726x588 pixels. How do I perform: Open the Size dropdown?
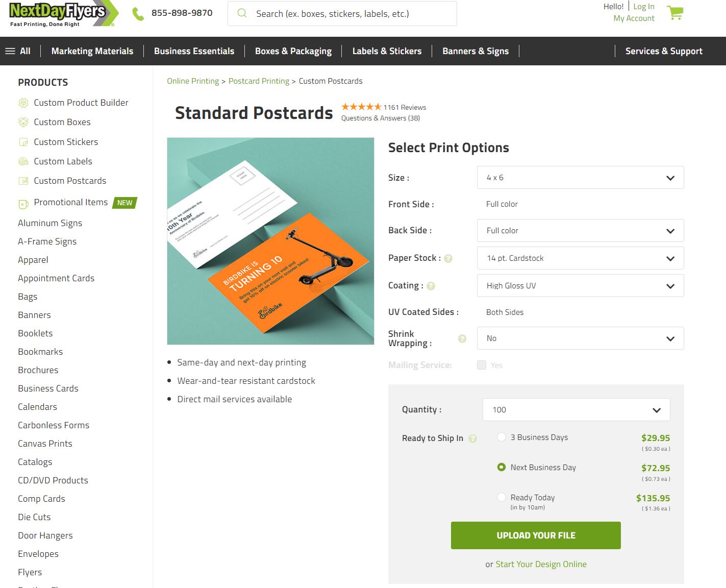(580, 178)
